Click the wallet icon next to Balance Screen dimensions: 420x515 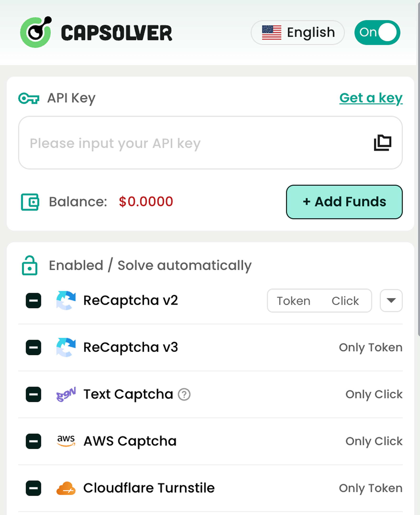pos(30,202)
